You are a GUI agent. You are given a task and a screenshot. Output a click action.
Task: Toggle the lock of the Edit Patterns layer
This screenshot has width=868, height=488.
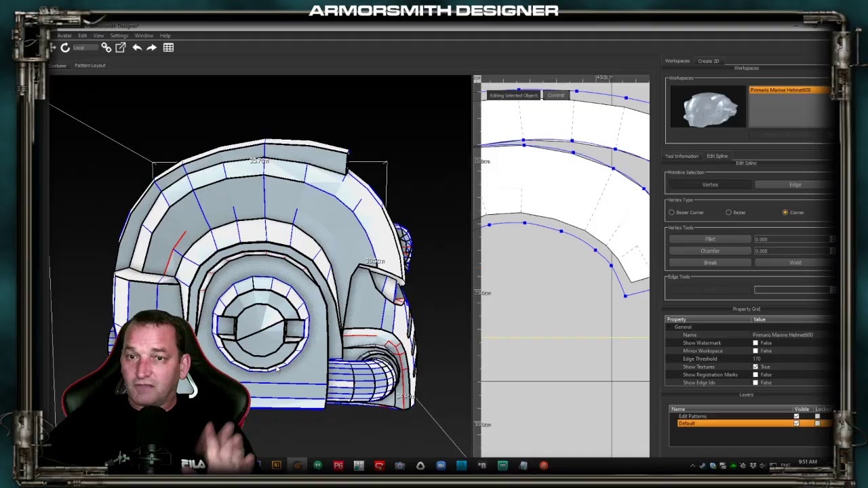(x=818, y=416)
